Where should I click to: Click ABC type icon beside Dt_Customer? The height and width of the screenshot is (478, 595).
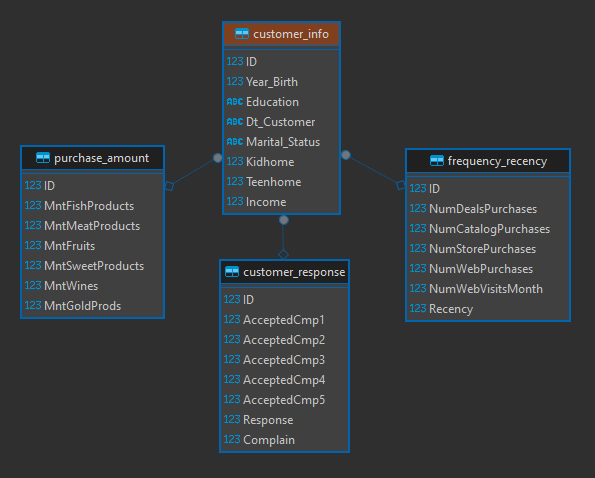coord(235,121)
